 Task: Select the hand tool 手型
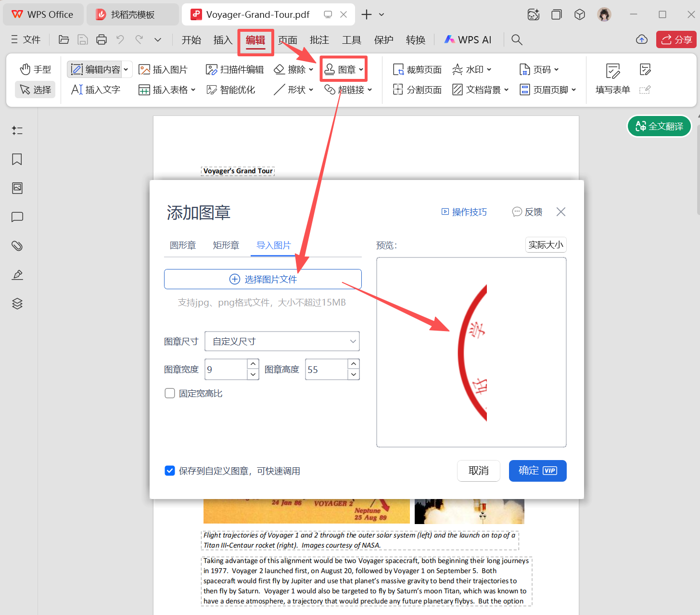tap(35, 69)
